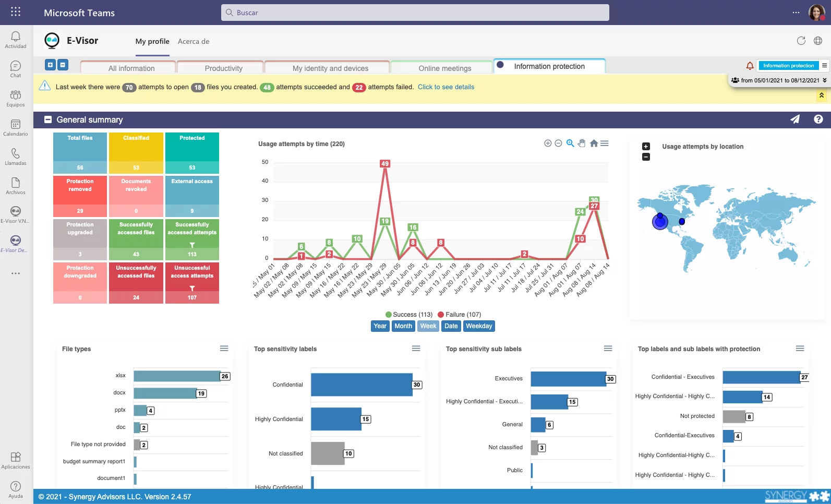The height and width of the screenshot is (504, 831).
Task: Open menu beside Information protection button
Action: click(825, 66)
